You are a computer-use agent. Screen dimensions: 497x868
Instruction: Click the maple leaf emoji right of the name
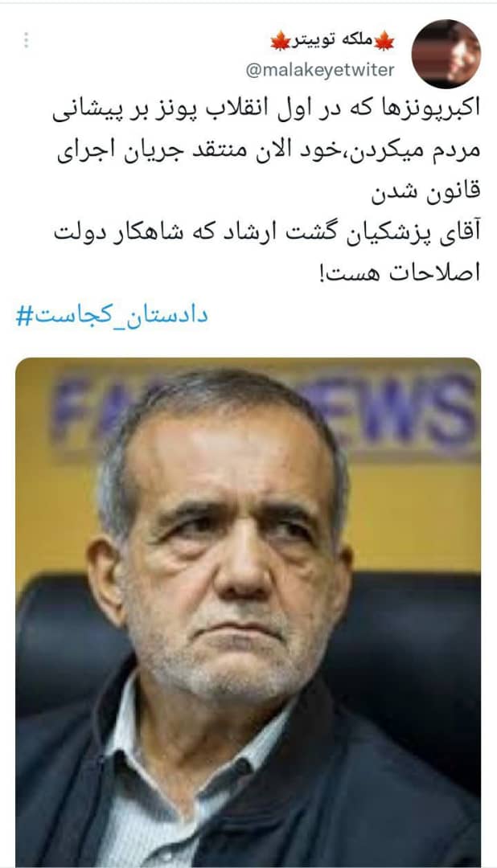click(384, 41)
